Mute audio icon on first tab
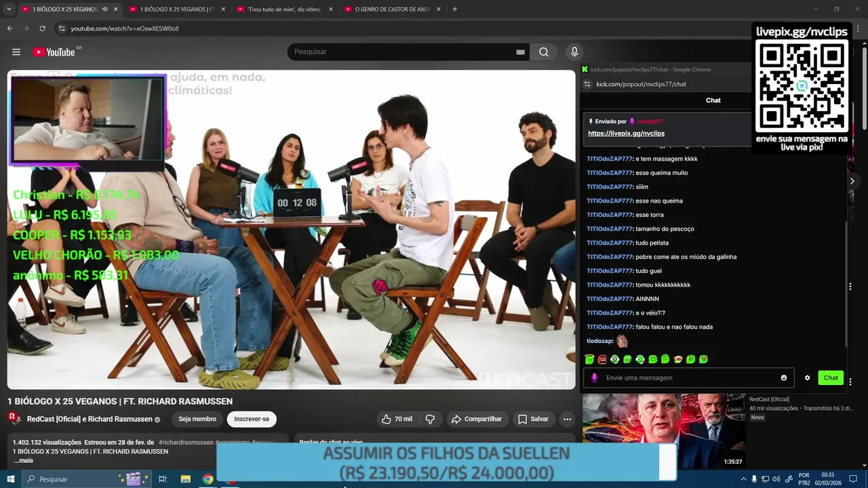The height and width of the screenshot is (488, 868). (x=104, y=9)
